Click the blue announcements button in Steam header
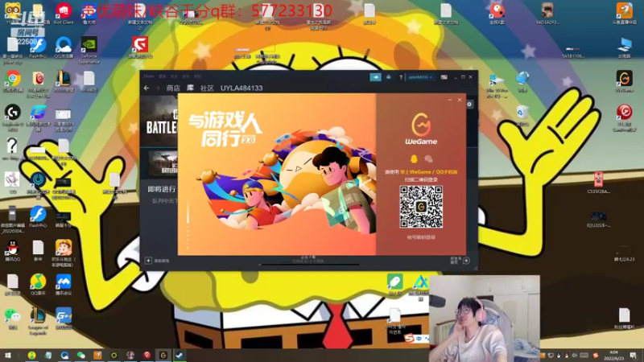The height and width of the screenshot is (362, 644). pos(375,76)
